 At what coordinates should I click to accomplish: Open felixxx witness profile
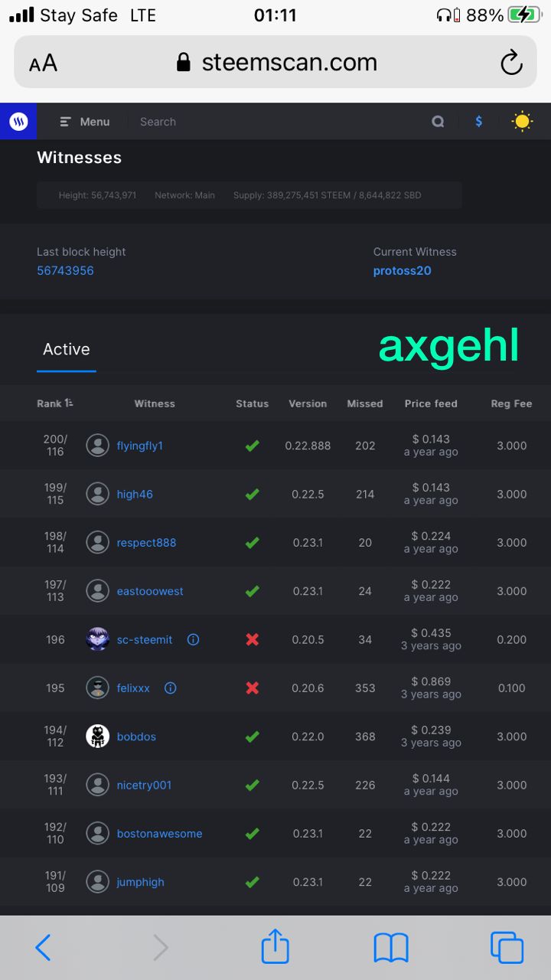[133, 688]
